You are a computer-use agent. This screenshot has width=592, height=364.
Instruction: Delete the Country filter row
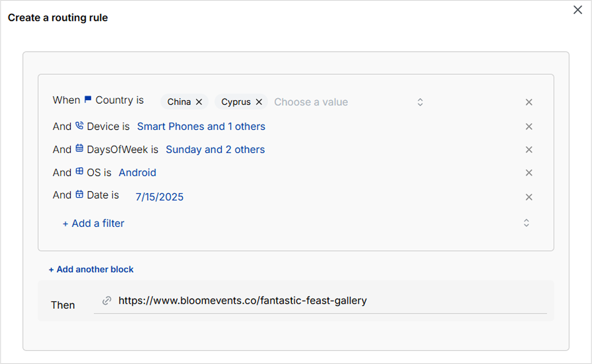pos(529,102)
